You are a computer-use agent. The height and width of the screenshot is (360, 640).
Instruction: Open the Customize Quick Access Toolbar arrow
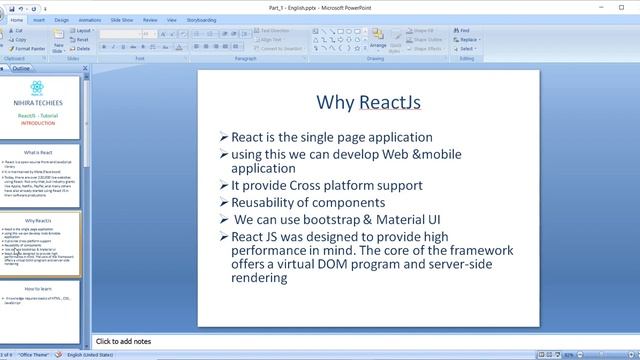coord(45,9)
